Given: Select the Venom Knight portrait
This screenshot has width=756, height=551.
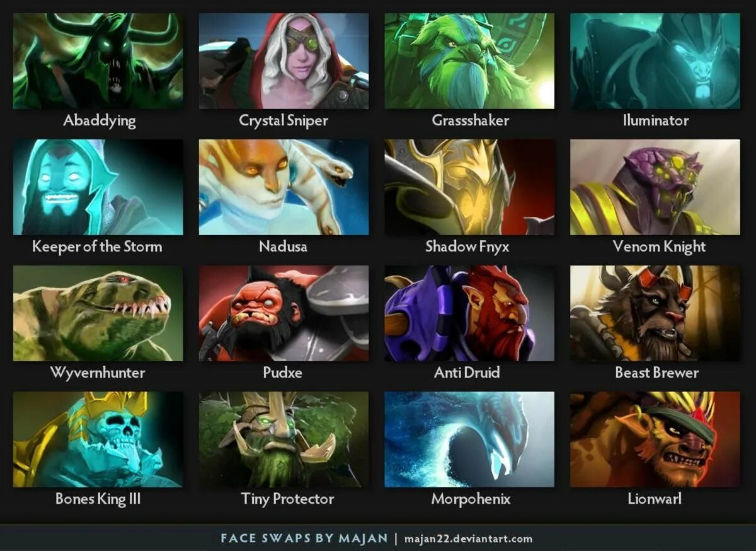Looking at the screenshot, I should 655,187.
